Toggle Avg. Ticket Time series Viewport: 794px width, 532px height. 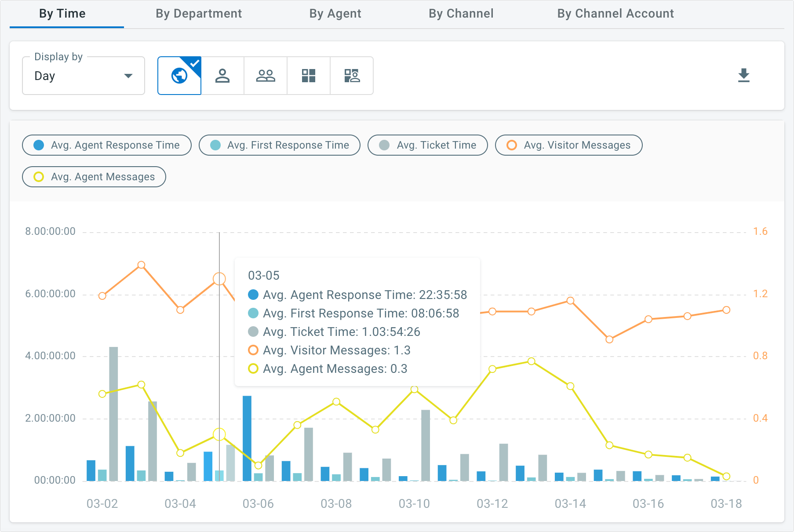pyautogui.click(x=428, y=145)
